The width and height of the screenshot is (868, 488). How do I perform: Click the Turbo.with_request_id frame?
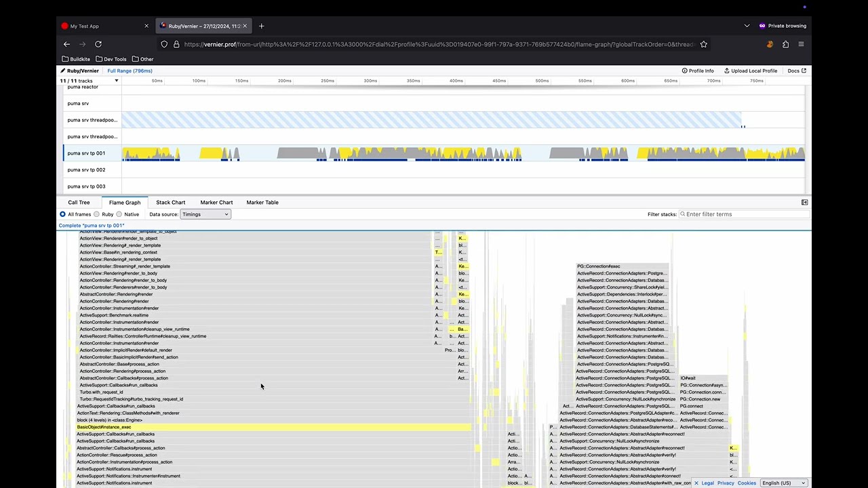[x=274, y=392]
